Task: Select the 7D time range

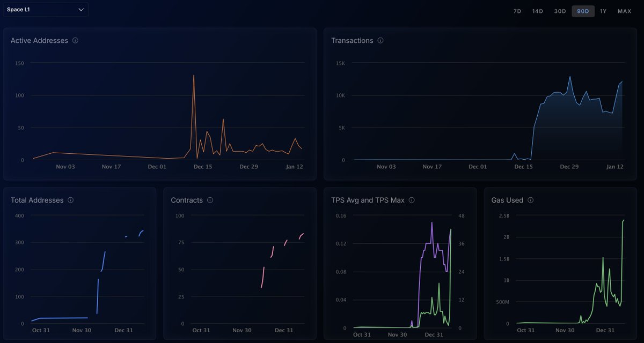Action: tap(517, 11)
